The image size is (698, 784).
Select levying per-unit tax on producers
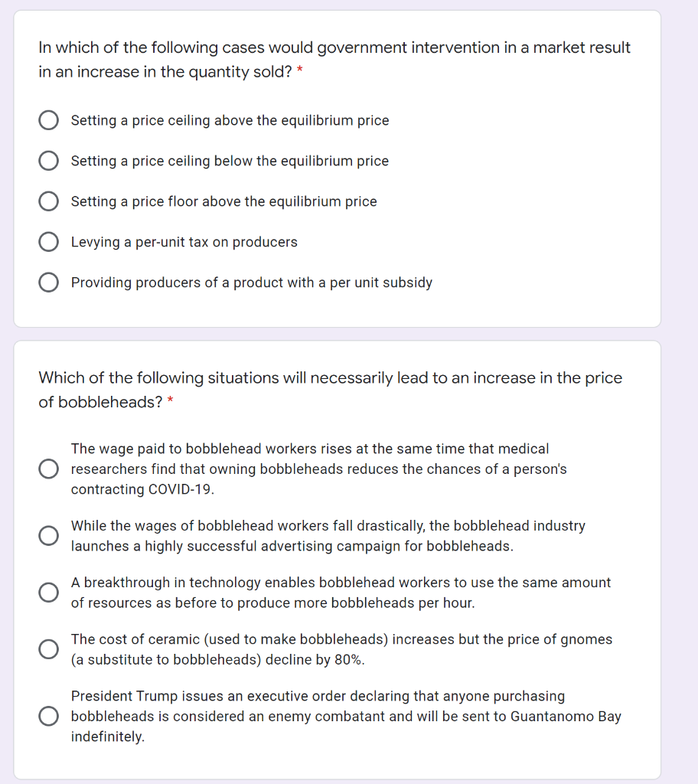click(48, 242)
